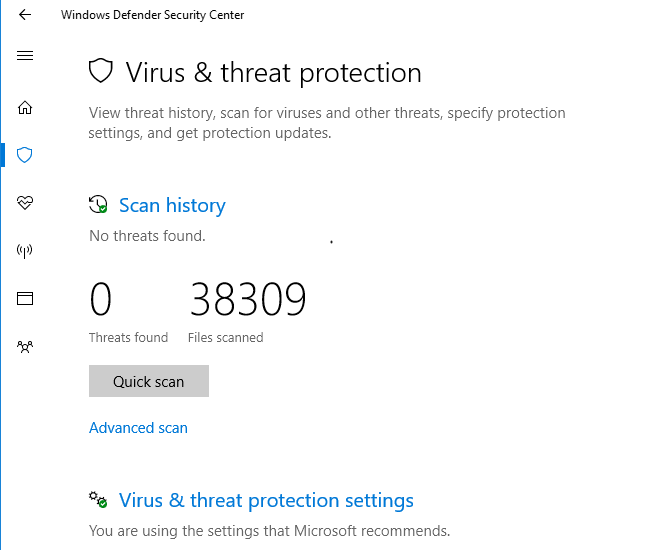The width and height of the screenshot is (670, 550).
Task: Open App & browser control sidebar icon
Action: click(x=25, y=298)
